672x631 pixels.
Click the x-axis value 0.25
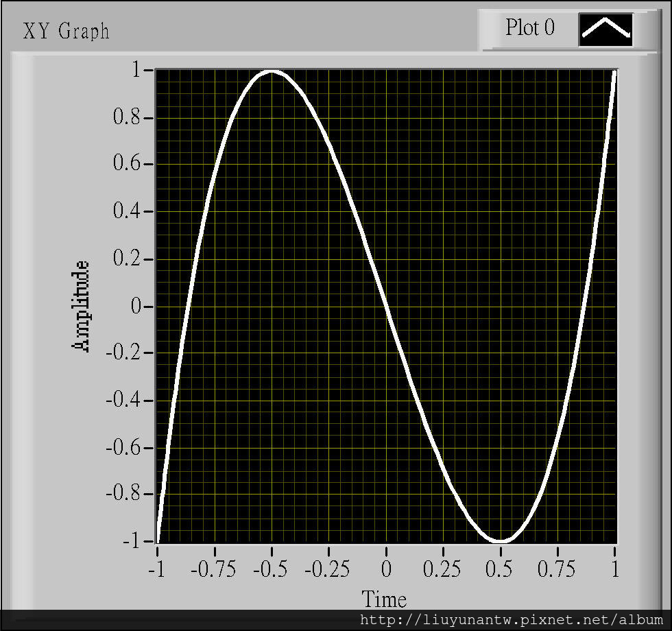(x=442, y=569)
